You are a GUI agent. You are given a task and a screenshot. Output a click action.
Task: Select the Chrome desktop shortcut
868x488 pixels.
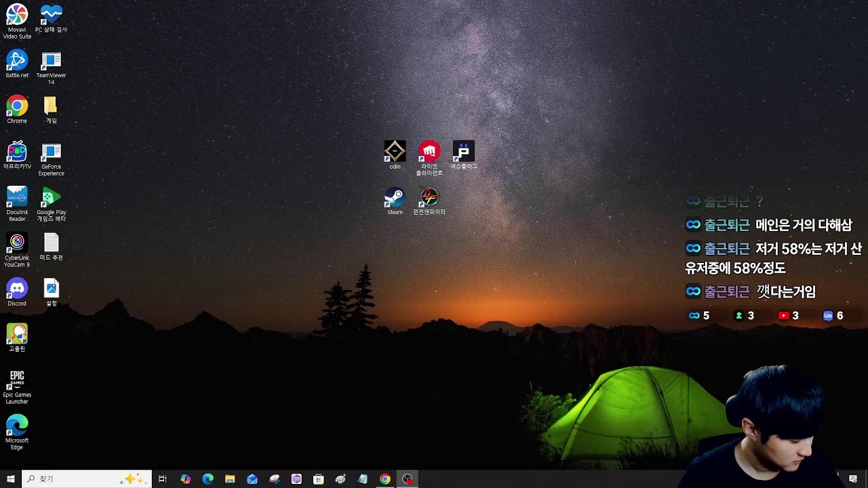point(17,110)
